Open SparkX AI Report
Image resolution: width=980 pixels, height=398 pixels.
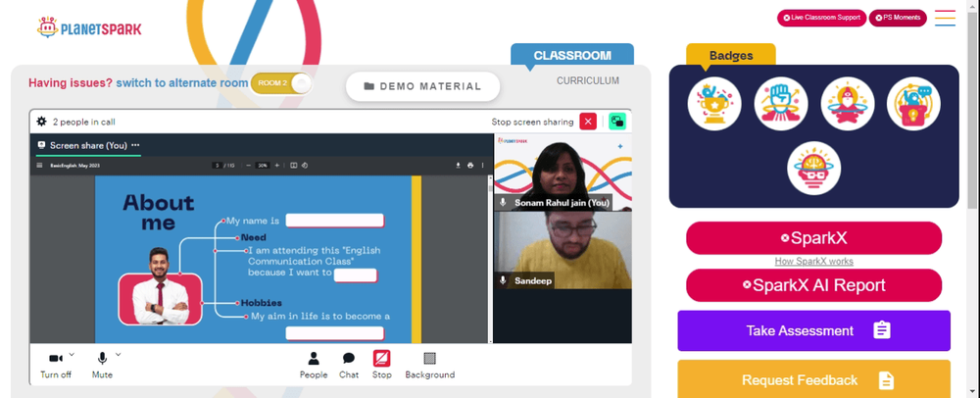point(813,285)
